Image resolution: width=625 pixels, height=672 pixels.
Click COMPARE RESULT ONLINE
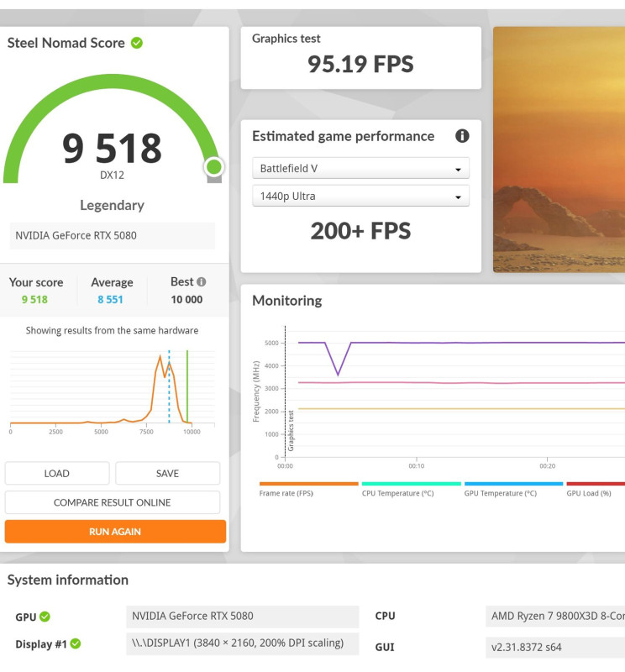[113, 502]
